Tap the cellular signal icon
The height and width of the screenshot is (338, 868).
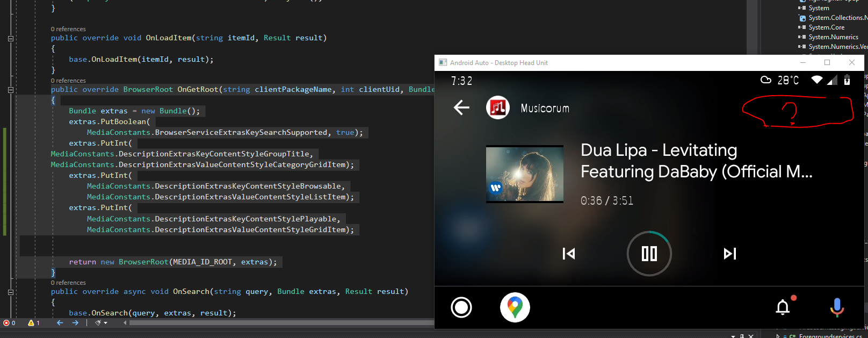(832, 80)
